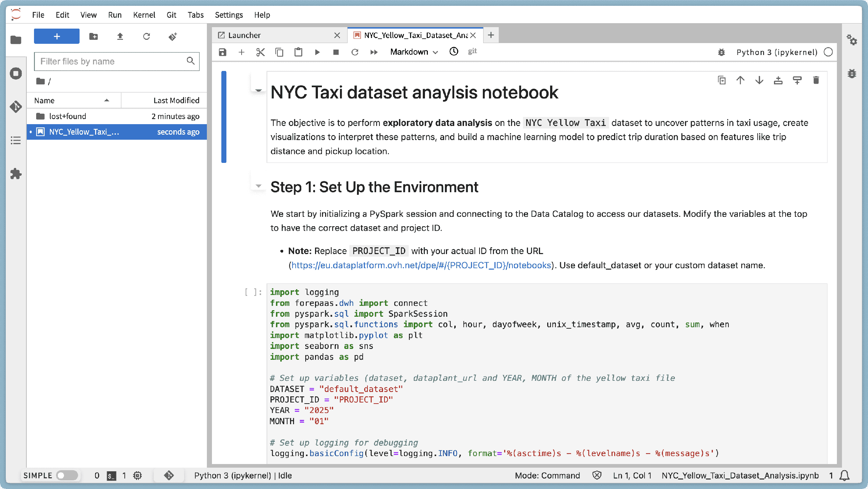Image resolution: width=868 pixels, height=489 pixels.
Task: Open the Help menu
Action: (x=262, y=15)
